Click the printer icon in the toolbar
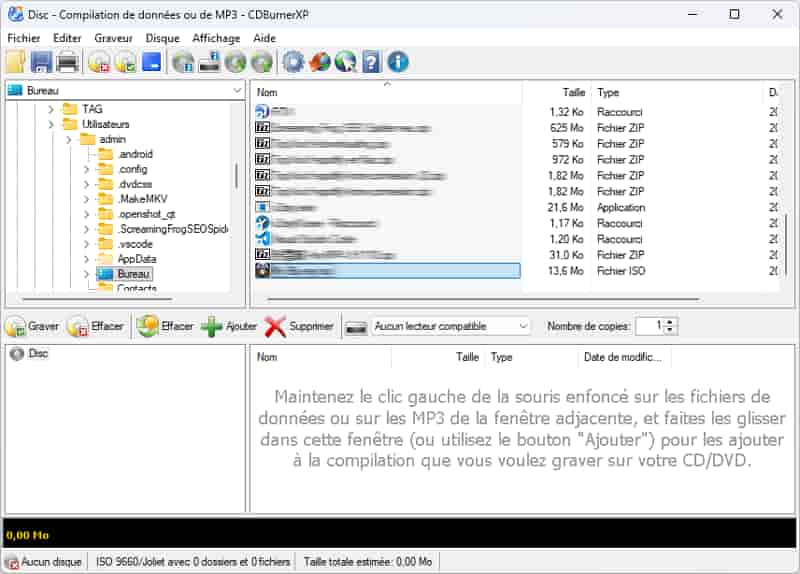Screen dimensions: 800x574 (67, 62)
